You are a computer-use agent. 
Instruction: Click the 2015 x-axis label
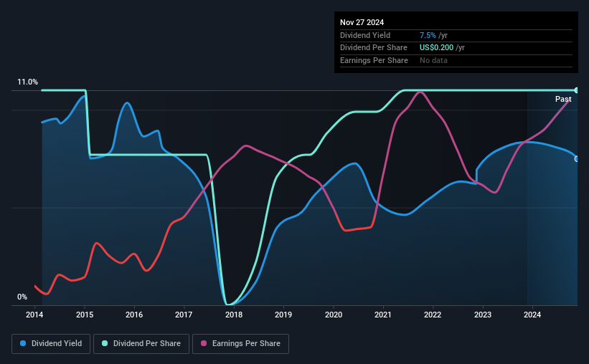[x=85, y=315]
